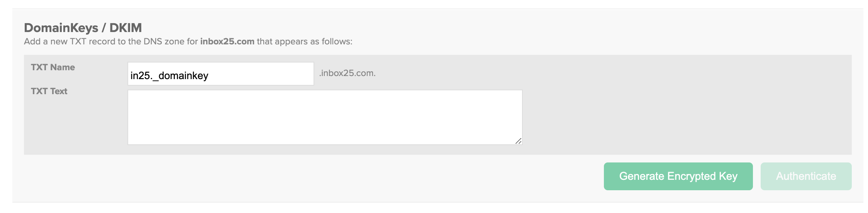This screenshot has height=213, width=868.
Task: Click inside the TXT Text textarea
Action: pos(325,117)
